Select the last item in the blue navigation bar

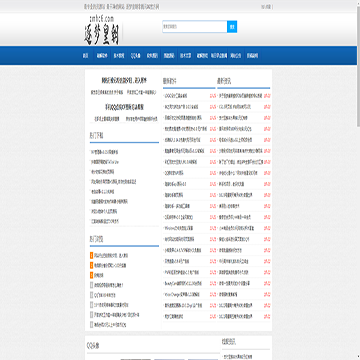pos(252,56)
